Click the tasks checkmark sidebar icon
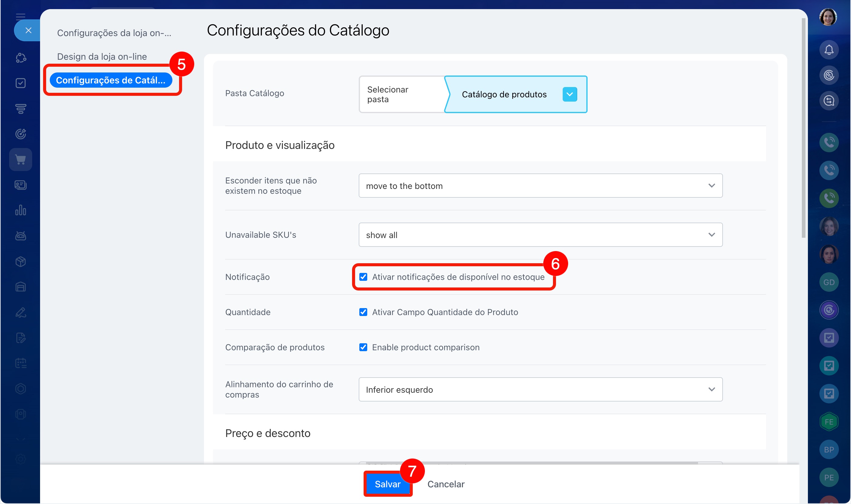 click(x=21, y=83)
